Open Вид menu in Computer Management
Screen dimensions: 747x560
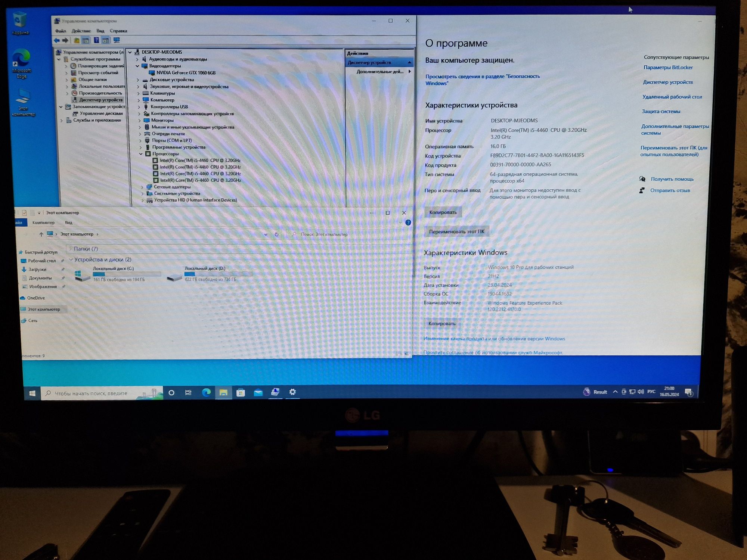100,31
